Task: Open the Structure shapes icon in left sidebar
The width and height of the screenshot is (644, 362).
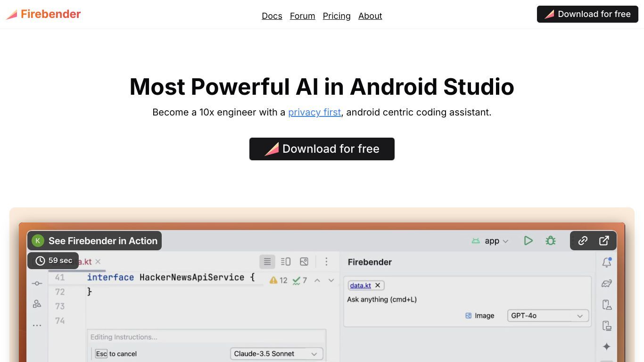Action: [37, 304]
